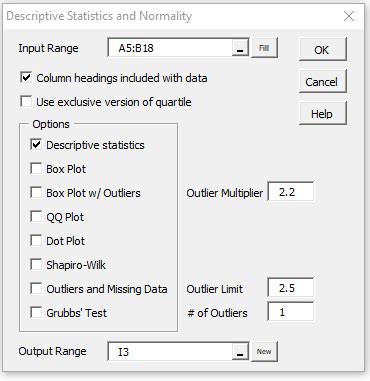Close the Descriptive Statistics and Normality dialog
This screenshot has width=370, height=381.
point(349,16)
